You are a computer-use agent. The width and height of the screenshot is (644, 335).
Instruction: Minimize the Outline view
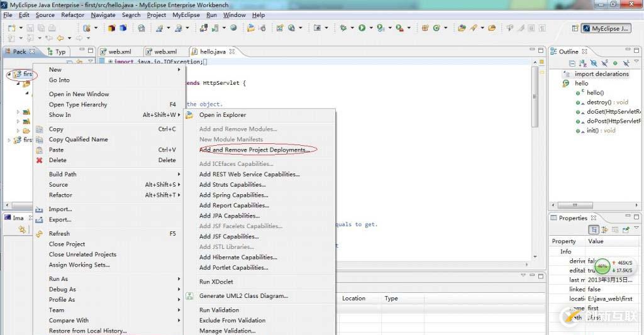point(628,50)
